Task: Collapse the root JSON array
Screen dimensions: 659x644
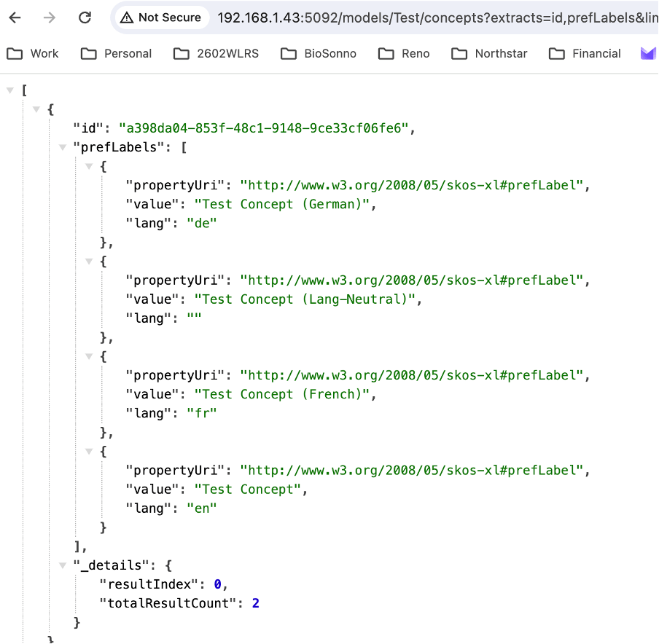Action: 9,90
